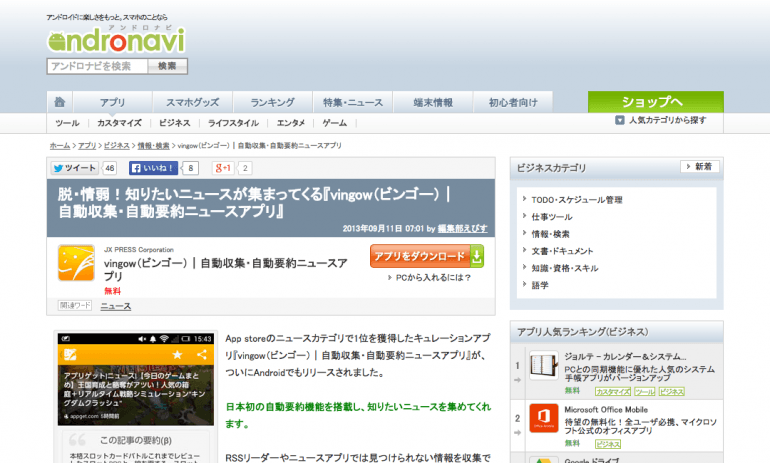Click the ビジネス breadcrumb link

click(117, 146)
